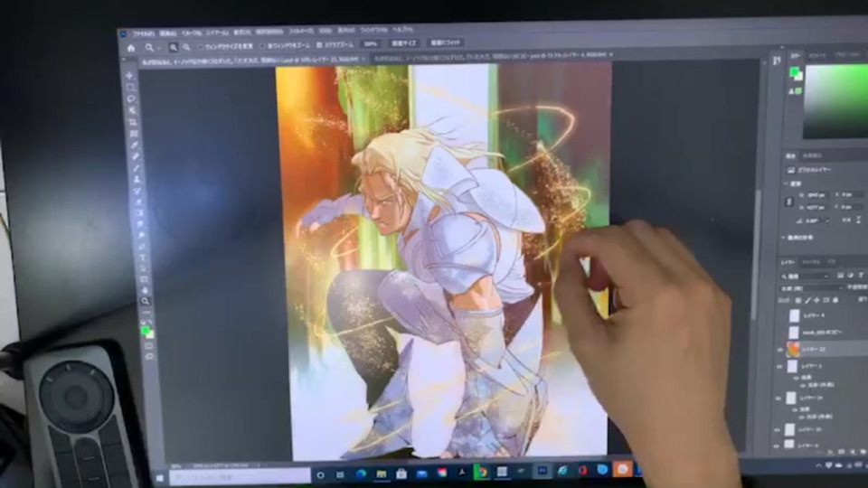868x488 pixels.
Task: Hide layer 22 with its eye icon
Action: click(780, 350)
